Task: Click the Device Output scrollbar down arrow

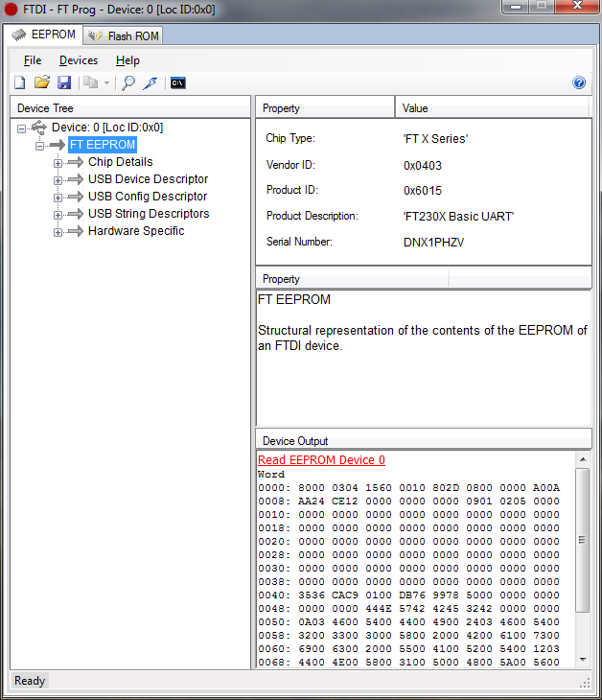Action: [583, 660]
